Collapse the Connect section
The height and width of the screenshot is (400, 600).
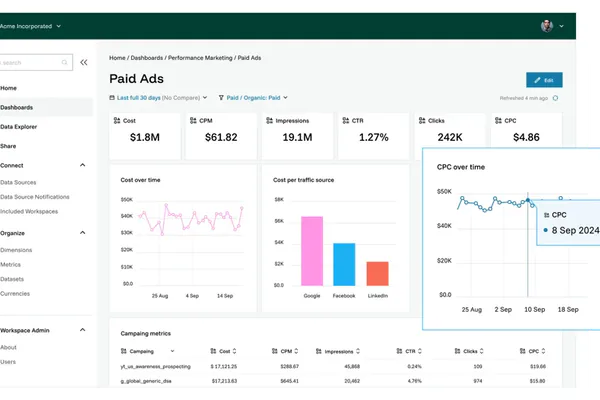[82, 165]
